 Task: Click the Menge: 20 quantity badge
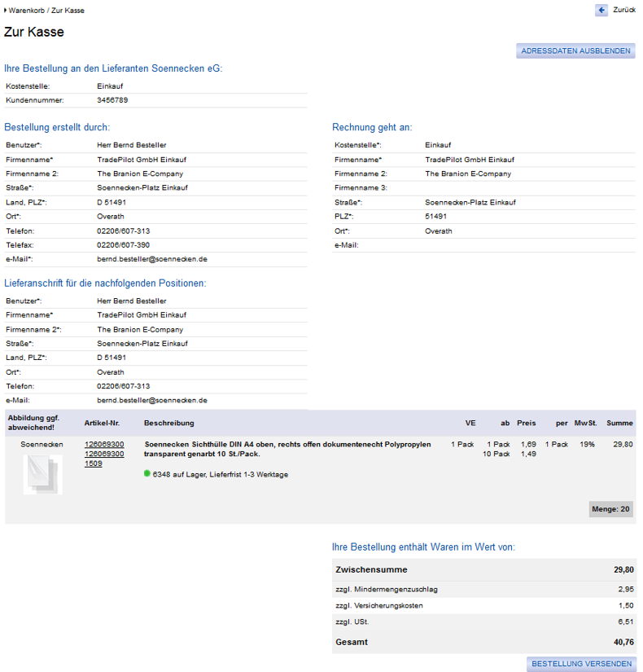click(x=610, y=509)
